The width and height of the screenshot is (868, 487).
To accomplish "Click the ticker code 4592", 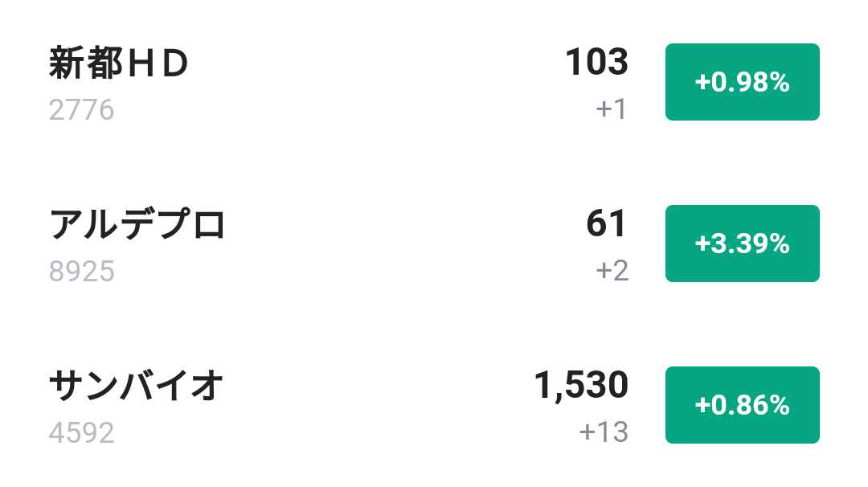I will [81, 433].
